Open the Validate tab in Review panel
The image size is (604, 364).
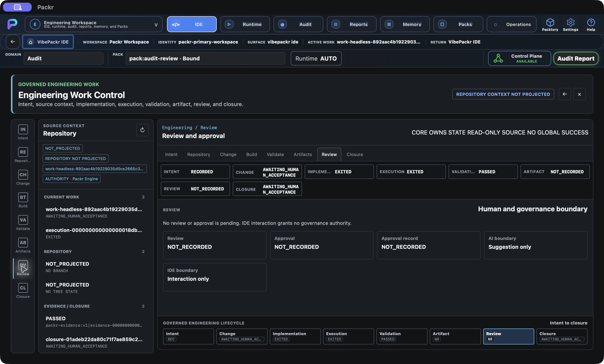pyautogui.click(x=275, y=154)
